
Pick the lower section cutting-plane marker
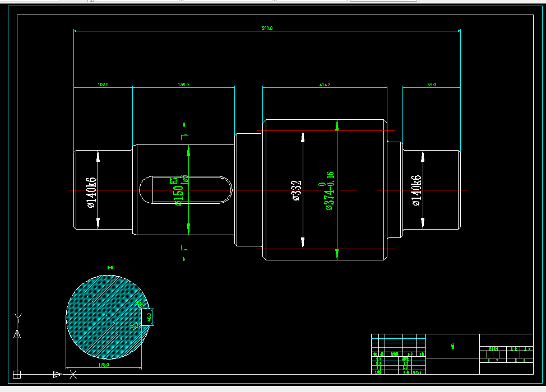(x=184, y=248)
